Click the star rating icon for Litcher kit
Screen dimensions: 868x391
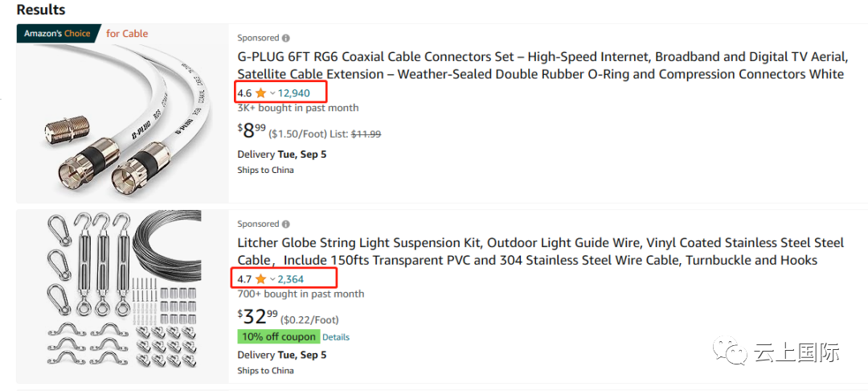pyautogui.click(x=260, y=279)
